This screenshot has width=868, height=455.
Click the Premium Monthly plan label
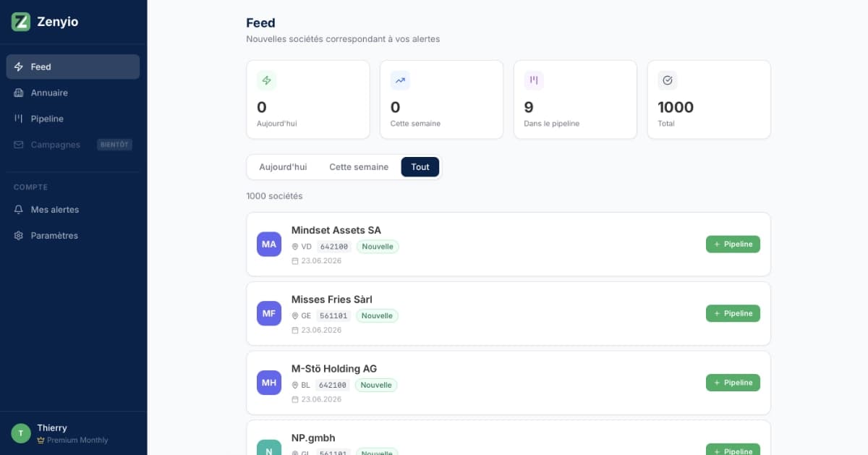(77, 440)
